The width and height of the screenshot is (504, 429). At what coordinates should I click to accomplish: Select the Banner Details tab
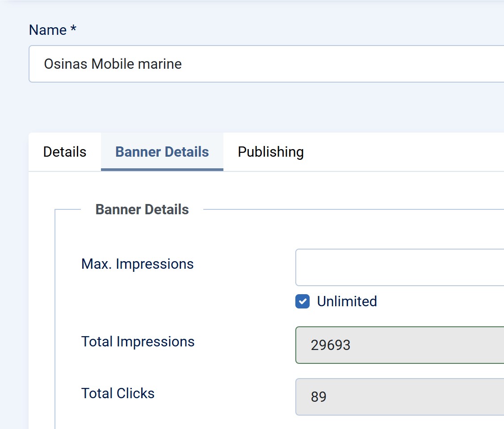click(162, 152)
